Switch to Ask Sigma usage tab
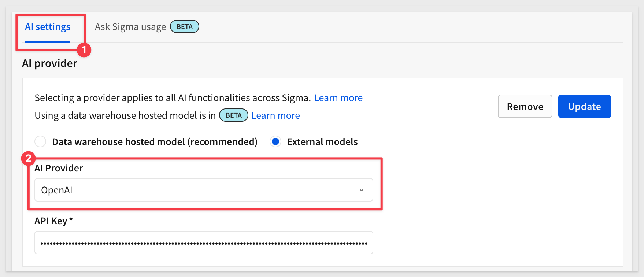Viewport: 644px width, 277px height. (x=130, y=27)
